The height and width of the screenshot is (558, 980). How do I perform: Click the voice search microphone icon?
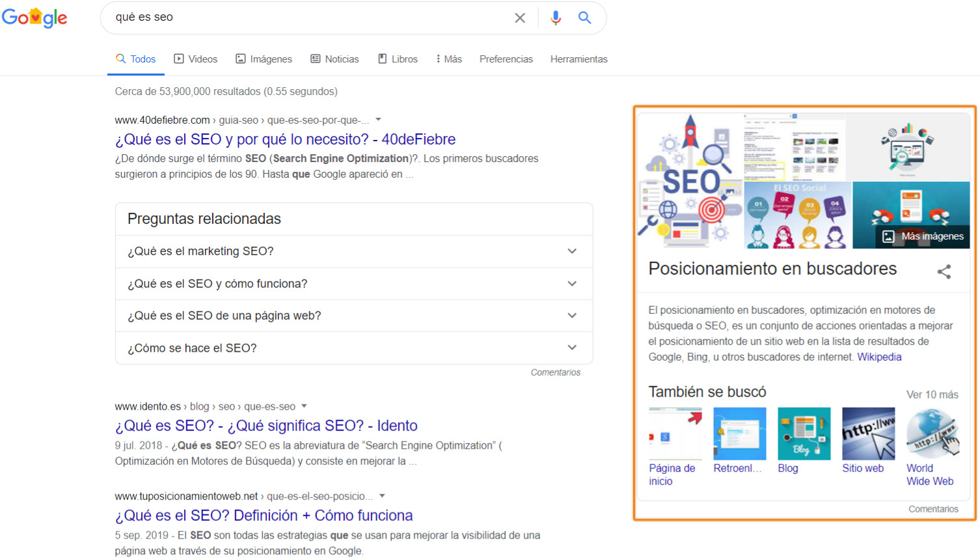(556, 18)
